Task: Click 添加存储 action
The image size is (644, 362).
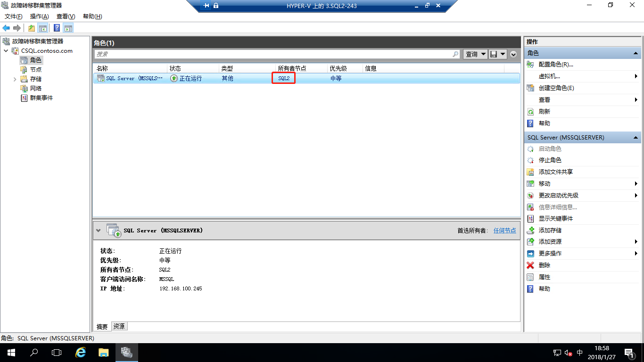Action: pyautogui.click(x=550, y=230)
